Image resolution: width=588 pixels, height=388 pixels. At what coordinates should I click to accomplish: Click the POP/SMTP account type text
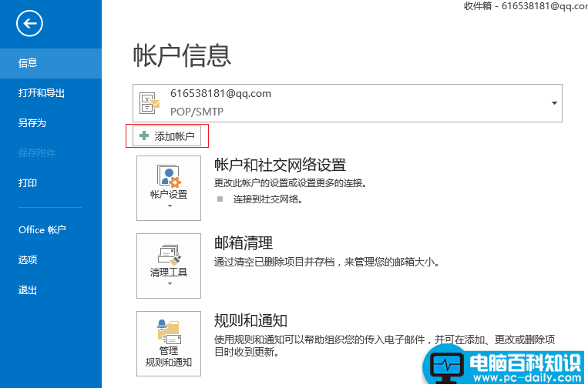coord(197,112)
